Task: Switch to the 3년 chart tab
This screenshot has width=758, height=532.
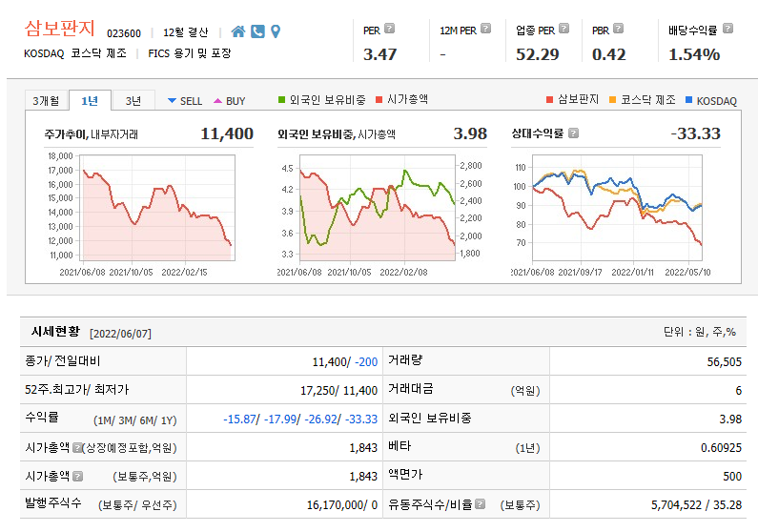Action: pyautogui.click(x=133, y=100)
